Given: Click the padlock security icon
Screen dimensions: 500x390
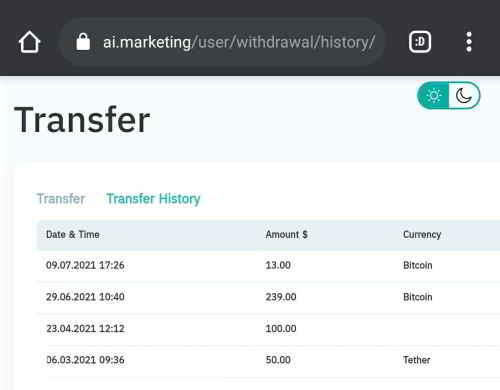Looking at the screenshot, I should [83, 42].
